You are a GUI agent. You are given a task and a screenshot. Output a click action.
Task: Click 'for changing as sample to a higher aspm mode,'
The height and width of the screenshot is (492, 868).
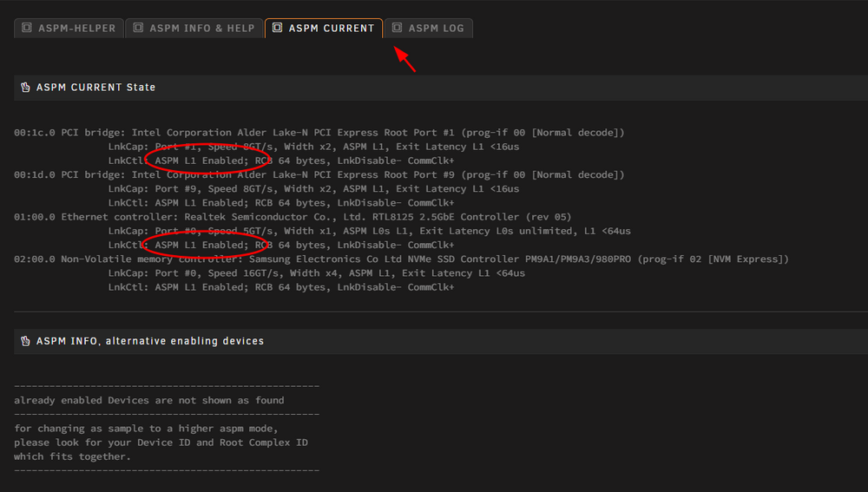click(x=146, y=429)
